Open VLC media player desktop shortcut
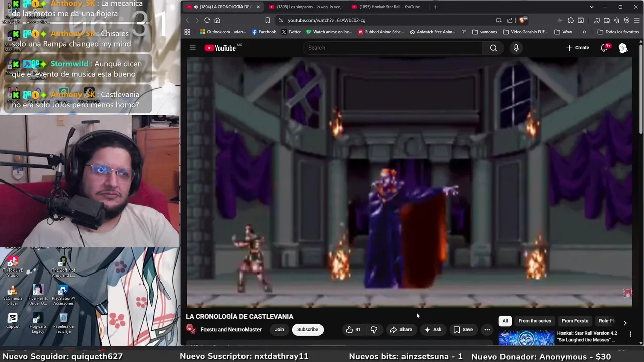Viewport: 644px width, 362px height. pyautogui.click(x=13, y=295)
